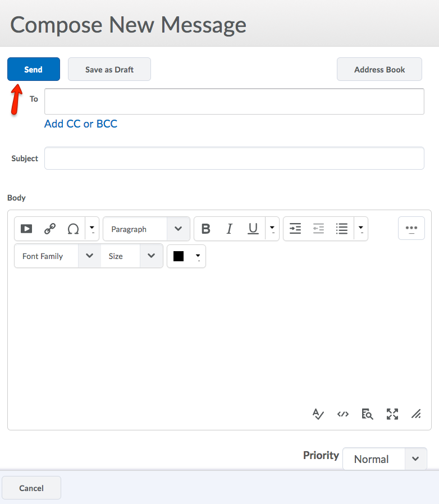Click Save as Draft

[x=109, y=69]
